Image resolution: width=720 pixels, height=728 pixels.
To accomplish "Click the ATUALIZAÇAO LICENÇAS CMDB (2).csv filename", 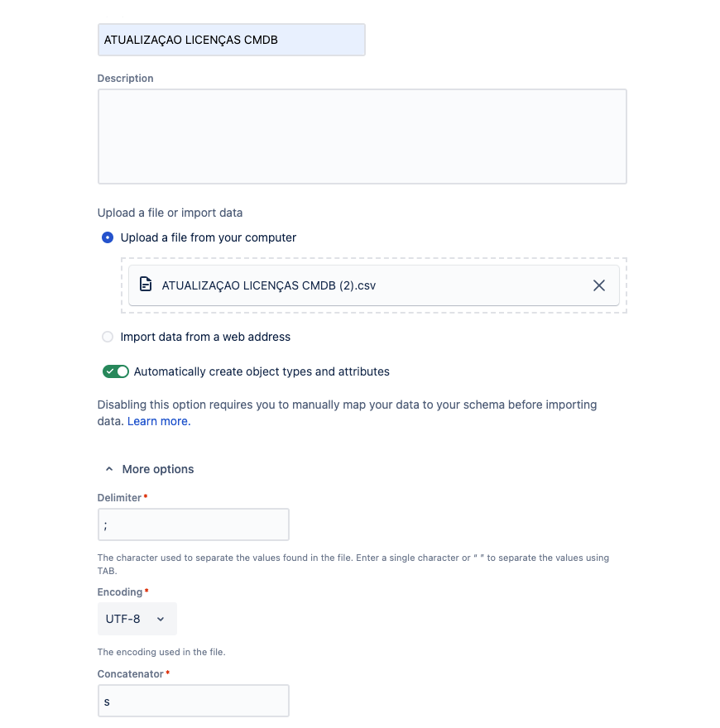I will (x=268, y=285).
